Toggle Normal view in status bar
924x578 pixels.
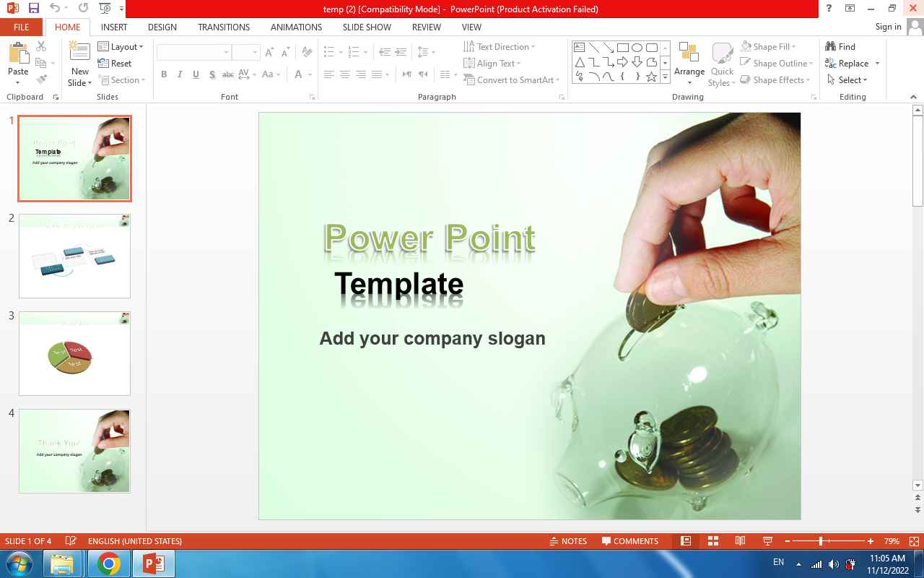pos(686,541)
